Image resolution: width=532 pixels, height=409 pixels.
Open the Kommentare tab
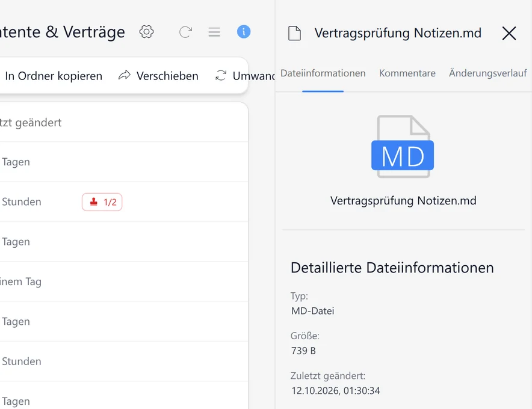(407, 73)
